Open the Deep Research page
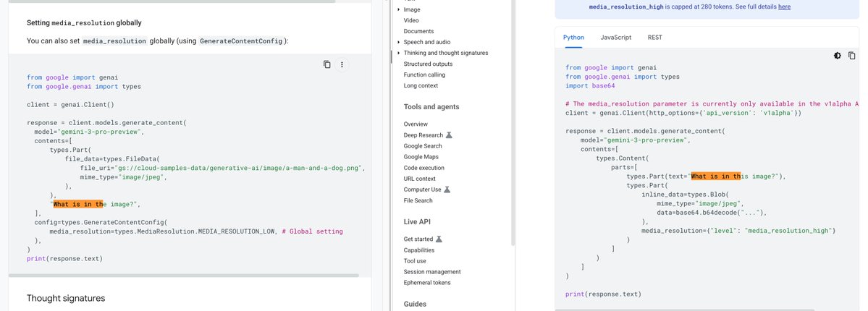 click(x=424, y=135)
